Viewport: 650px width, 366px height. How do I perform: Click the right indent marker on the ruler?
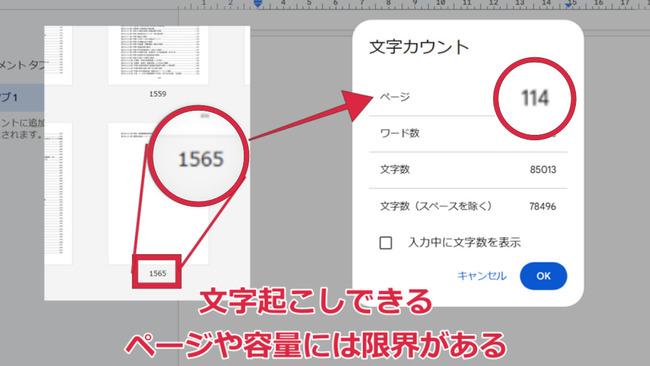(569, 4)
